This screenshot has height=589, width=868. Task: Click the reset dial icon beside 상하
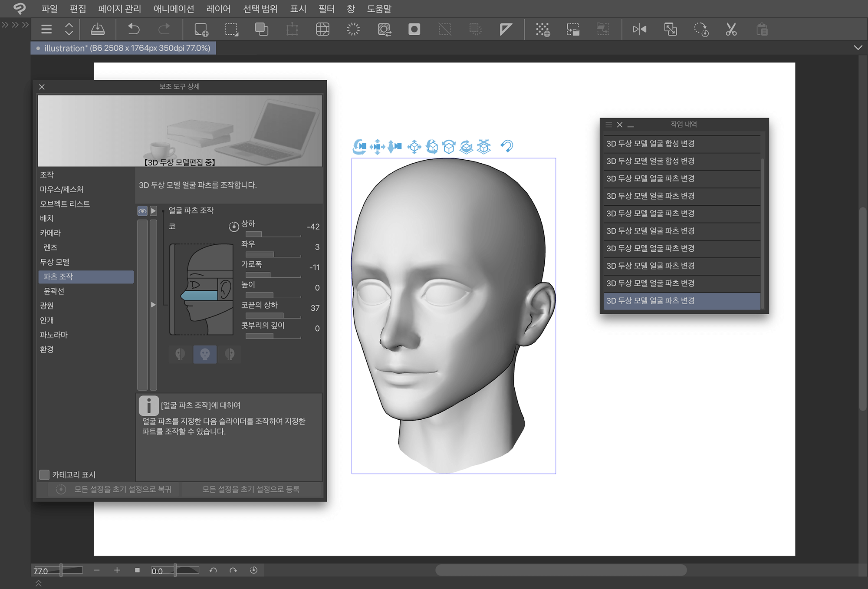pos(233,226)
